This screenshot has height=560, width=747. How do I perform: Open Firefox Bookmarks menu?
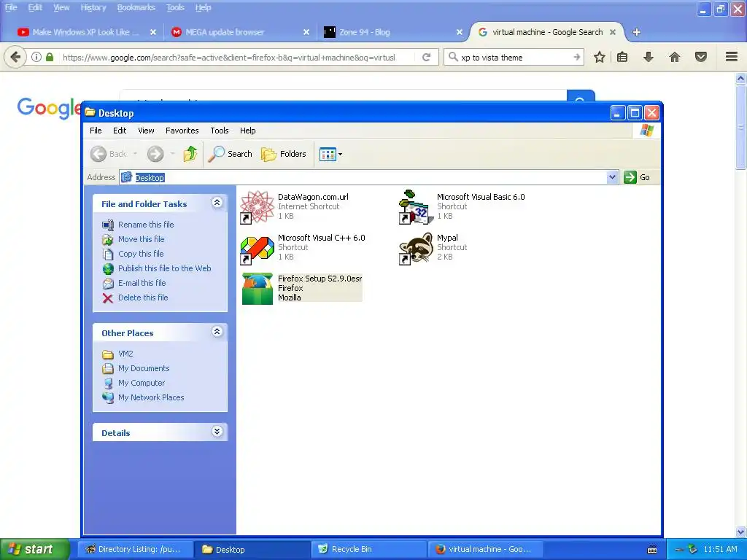pos(136,7)
